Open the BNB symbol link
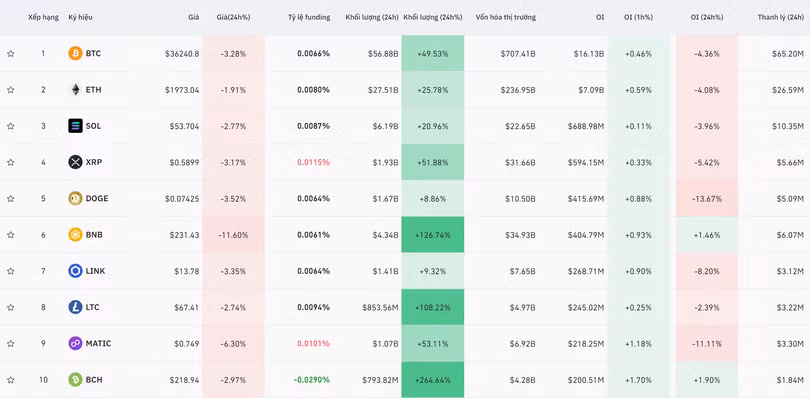The image size is (810, 398). coord(94,235)
